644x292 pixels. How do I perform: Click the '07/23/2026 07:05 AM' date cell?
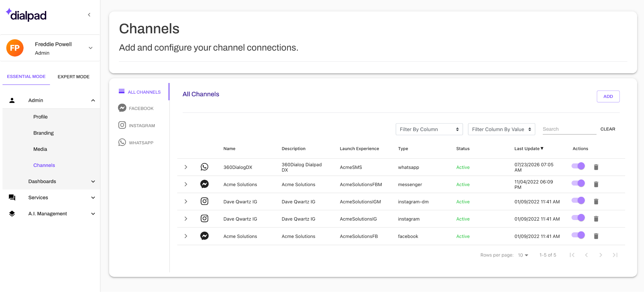point(534,167)
